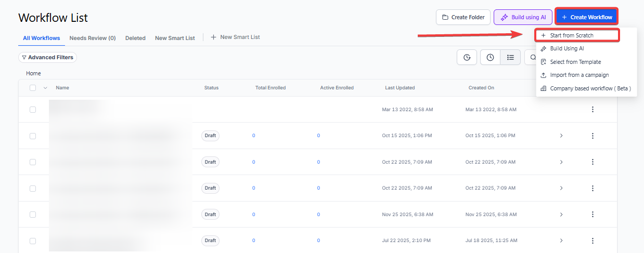Click the clock icon view button
Screen dimensions: 644x253
click(490, 58)
